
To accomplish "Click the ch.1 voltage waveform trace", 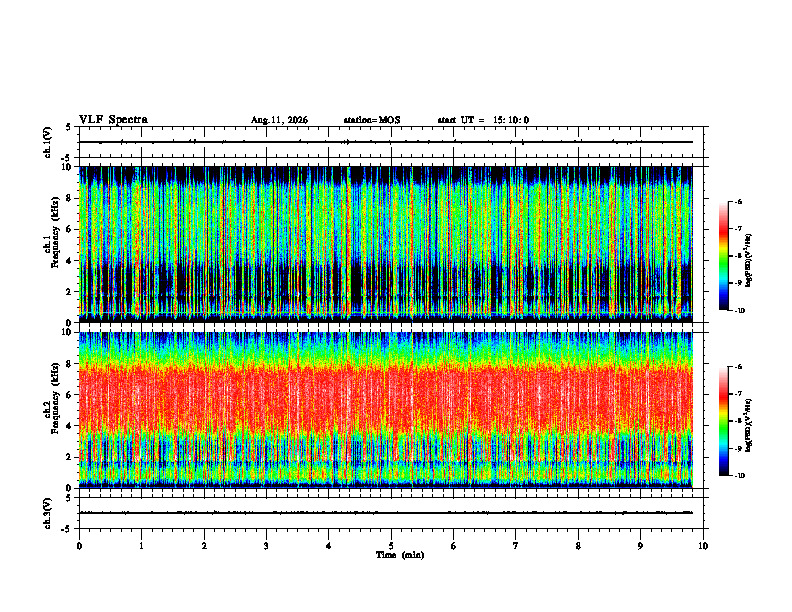I will (x=386, y=142).
